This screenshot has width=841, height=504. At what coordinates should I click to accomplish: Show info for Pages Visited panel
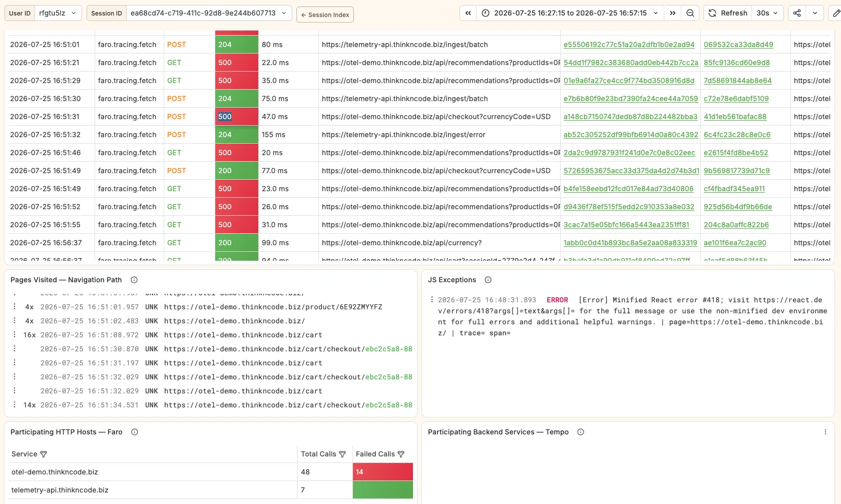[x=134, y=280]
